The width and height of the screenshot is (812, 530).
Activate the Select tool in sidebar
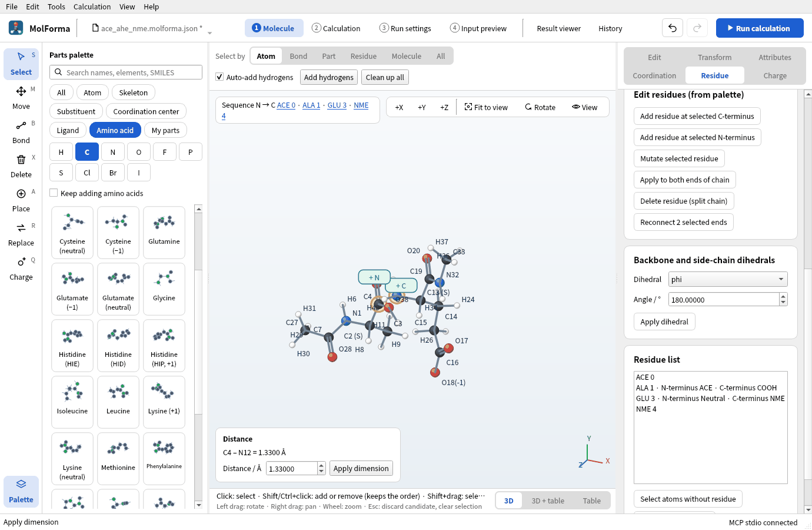tap(21, 64)
